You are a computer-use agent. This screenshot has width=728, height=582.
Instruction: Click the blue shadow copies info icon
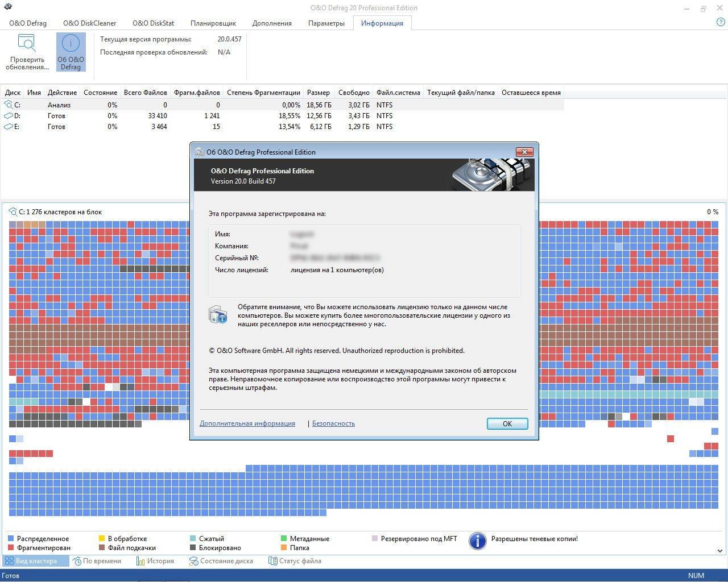tap(477, 541)
